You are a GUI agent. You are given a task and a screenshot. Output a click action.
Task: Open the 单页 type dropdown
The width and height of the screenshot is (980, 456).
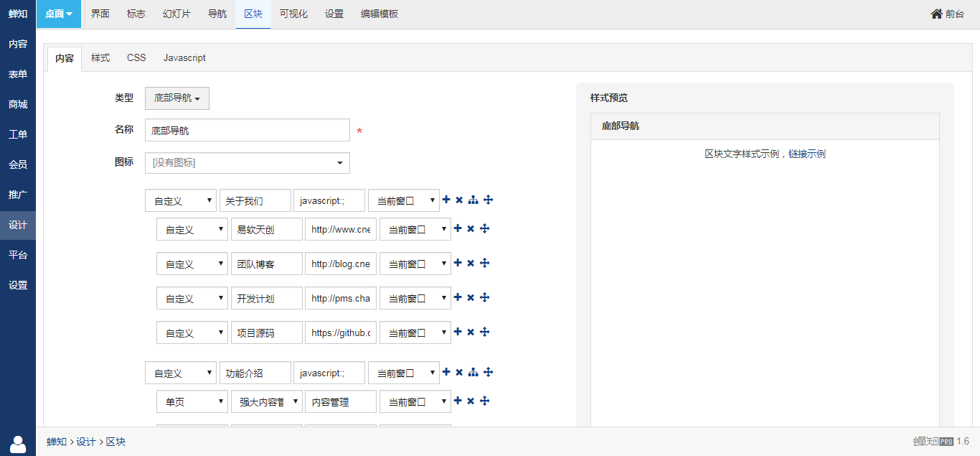tap(192, 402)
